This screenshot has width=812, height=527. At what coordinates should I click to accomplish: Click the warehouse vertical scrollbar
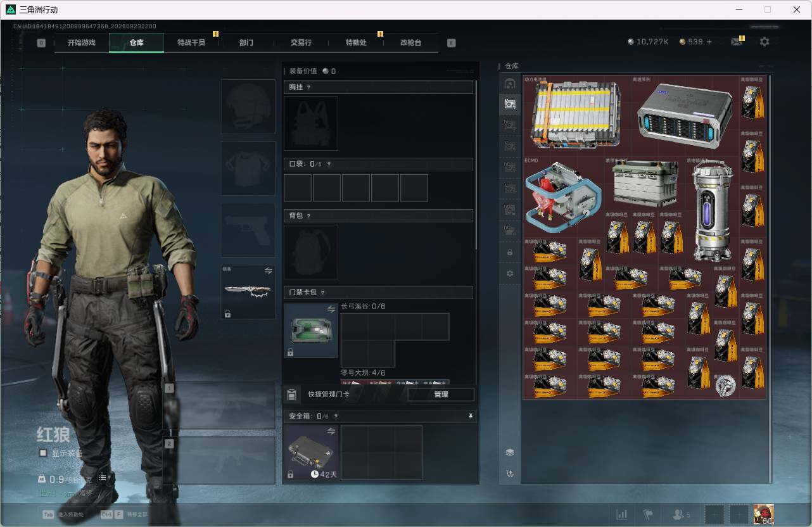[770, 279]
